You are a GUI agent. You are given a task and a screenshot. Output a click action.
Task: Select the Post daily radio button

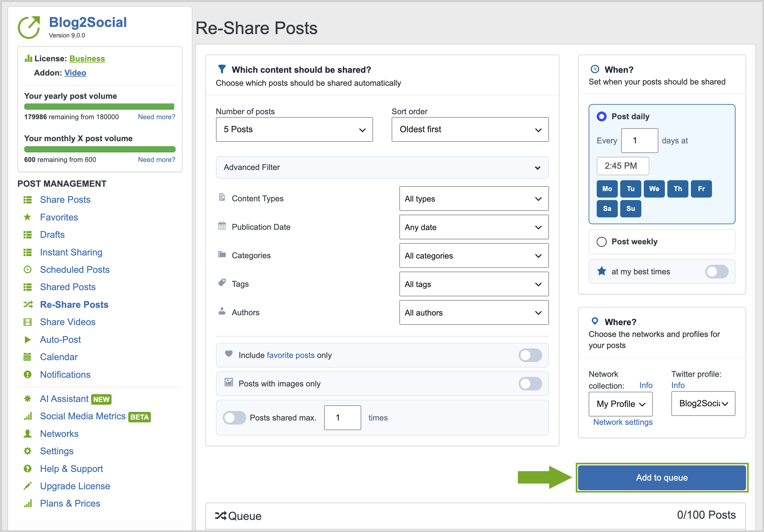click(602, 116)
